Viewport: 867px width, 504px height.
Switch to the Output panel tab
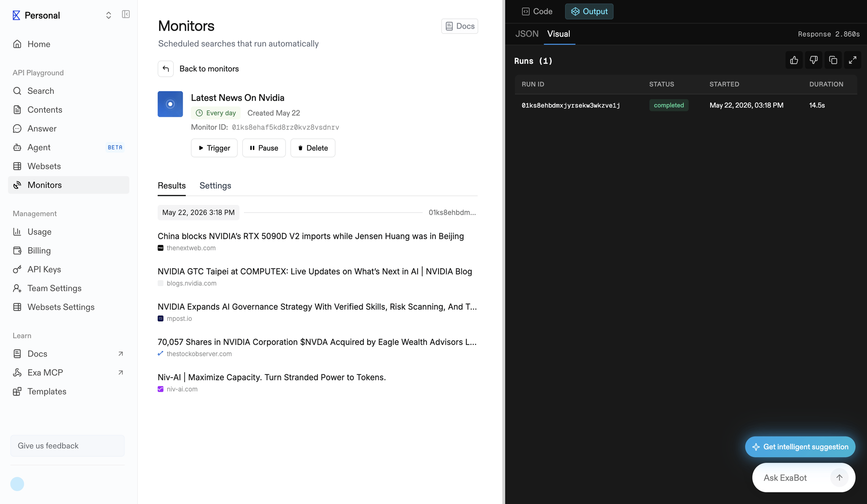click(x=589, y=12)
